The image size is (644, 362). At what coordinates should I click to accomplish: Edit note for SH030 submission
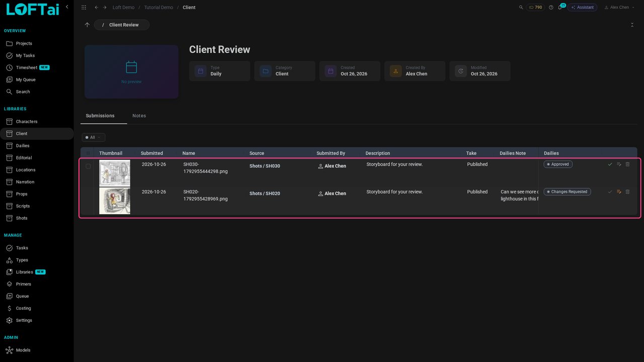tap(619, 164)
